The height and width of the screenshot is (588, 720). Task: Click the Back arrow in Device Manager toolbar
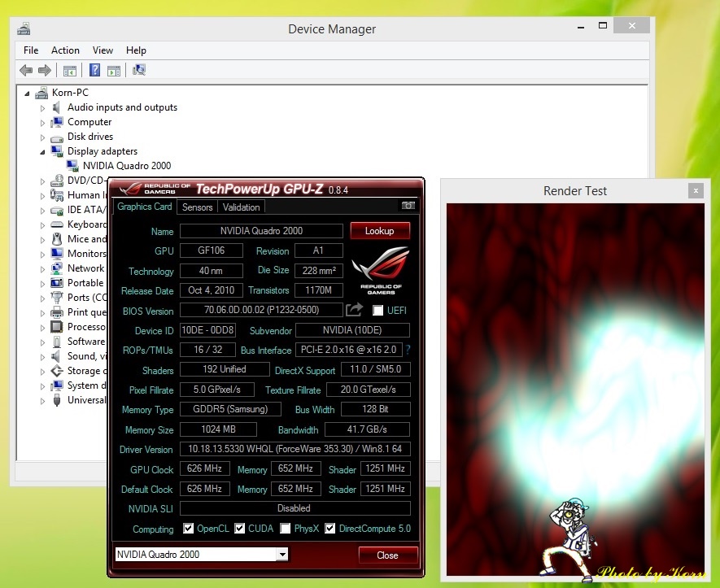26,70
